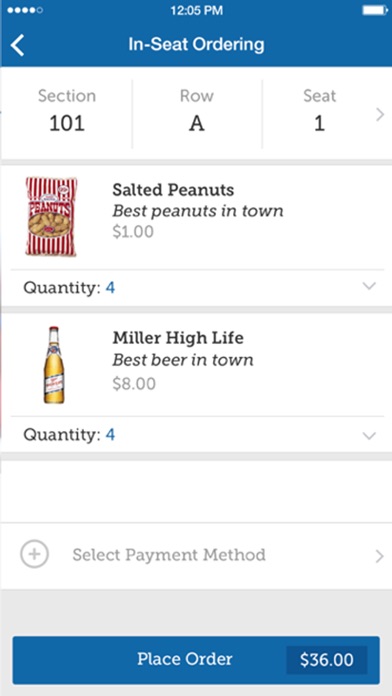
Task: Select the Seat 1 field
Action: [x=319, y=111]
